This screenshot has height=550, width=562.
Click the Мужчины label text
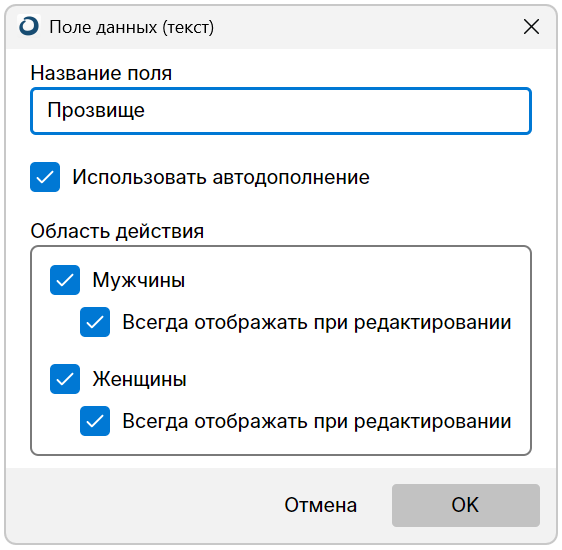[139, 280]
